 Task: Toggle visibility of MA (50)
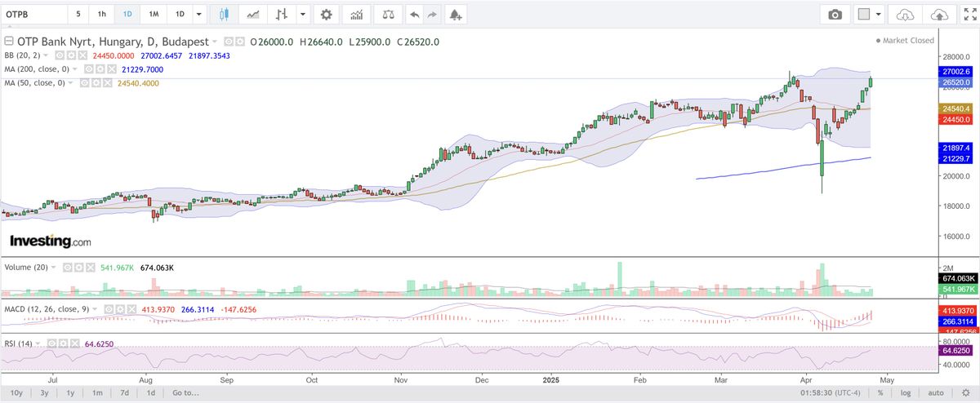(83, 82)
